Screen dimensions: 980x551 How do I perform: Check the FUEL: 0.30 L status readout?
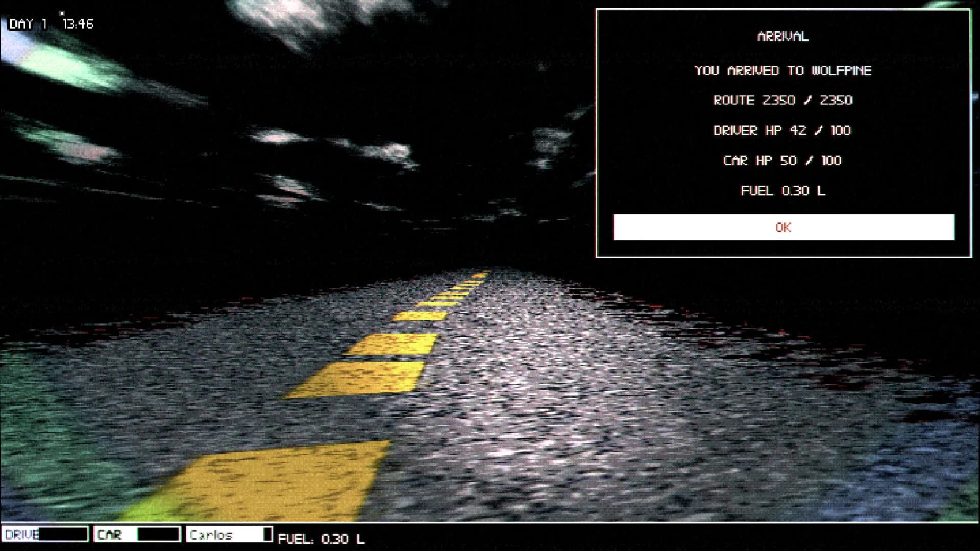tap(322, 539)
